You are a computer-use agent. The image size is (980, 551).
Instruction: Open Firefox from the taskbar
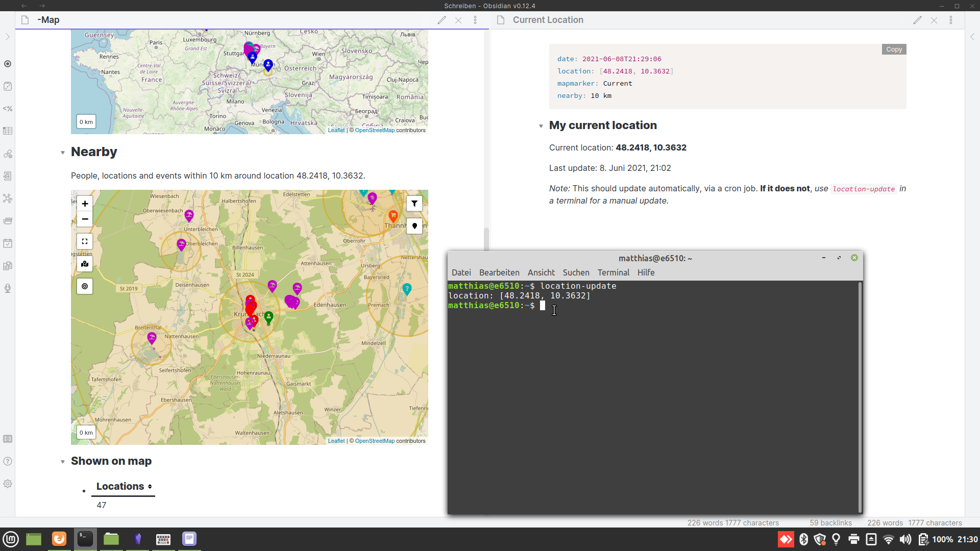[x=59, y=539]
